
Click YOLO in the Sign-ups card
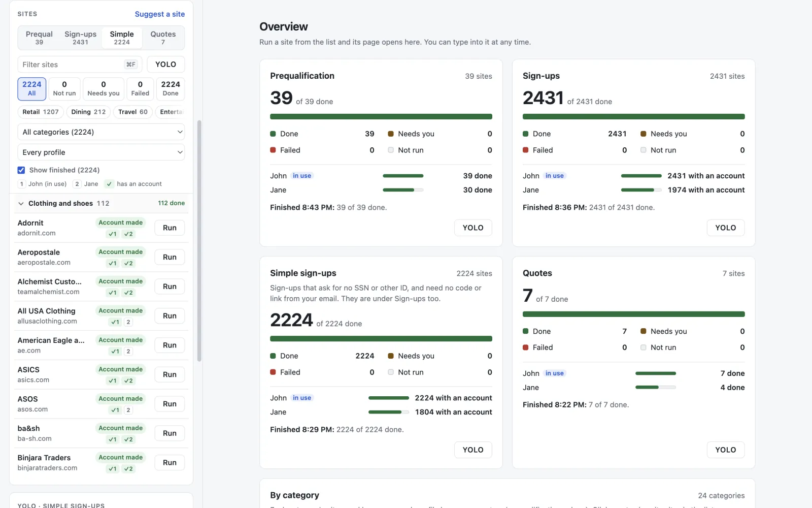pos(726,228)
